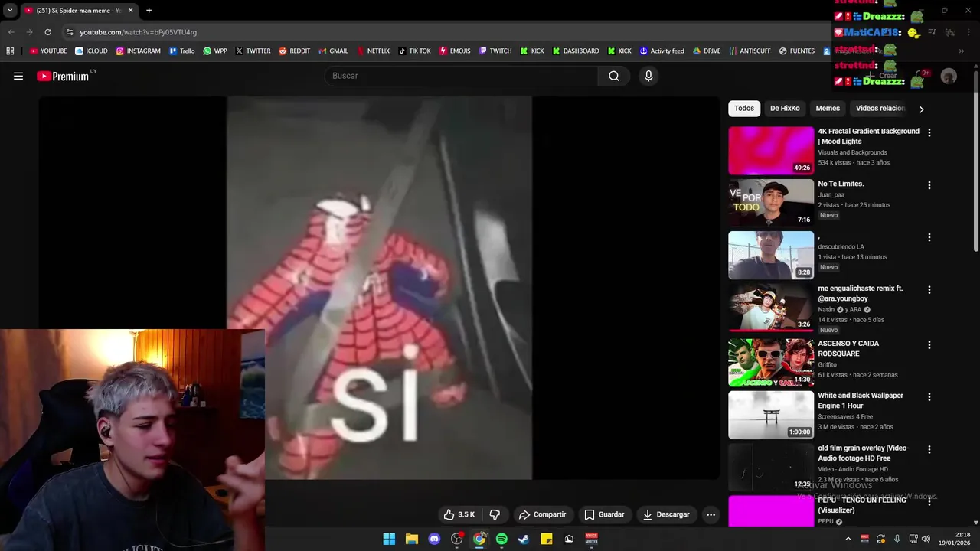Open options menu for descubriendo LA video

[x=929, y=237]
